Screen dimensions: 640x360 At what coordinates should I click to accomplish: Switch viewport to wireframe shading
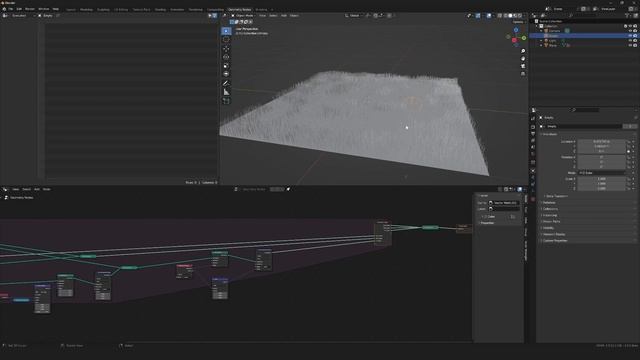505,16
